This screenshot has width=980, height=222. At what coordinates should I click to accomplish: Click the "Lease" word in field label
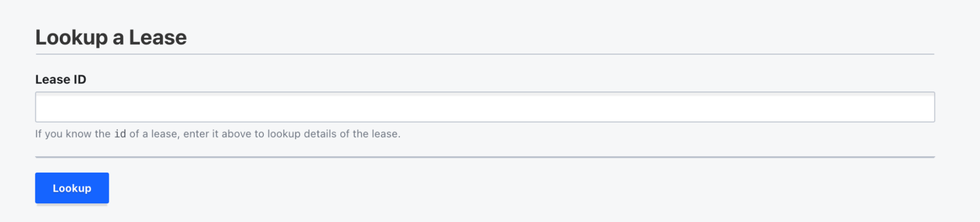pos(52,80)
